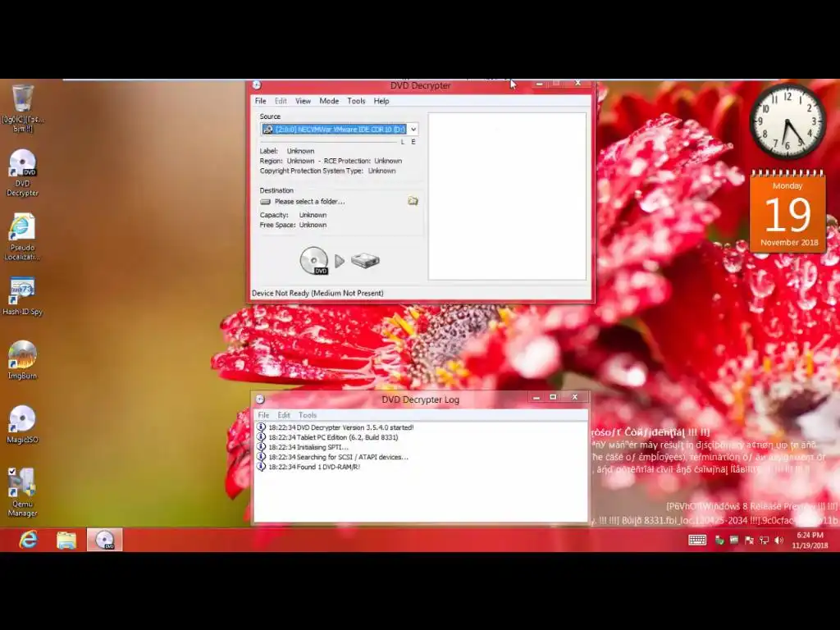Close the DVD Decrypter Log window
The image size is (840, 630).
575,397
